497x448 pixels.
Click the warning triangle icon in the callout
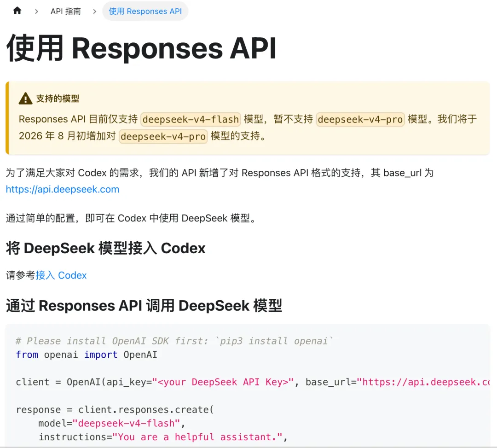(25, 99)
